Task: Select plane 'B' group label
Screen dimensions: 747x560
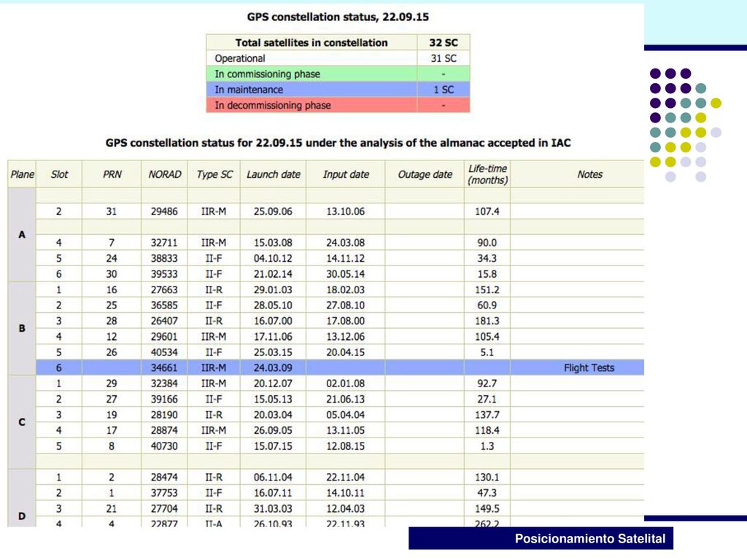Action: point(22,328)
